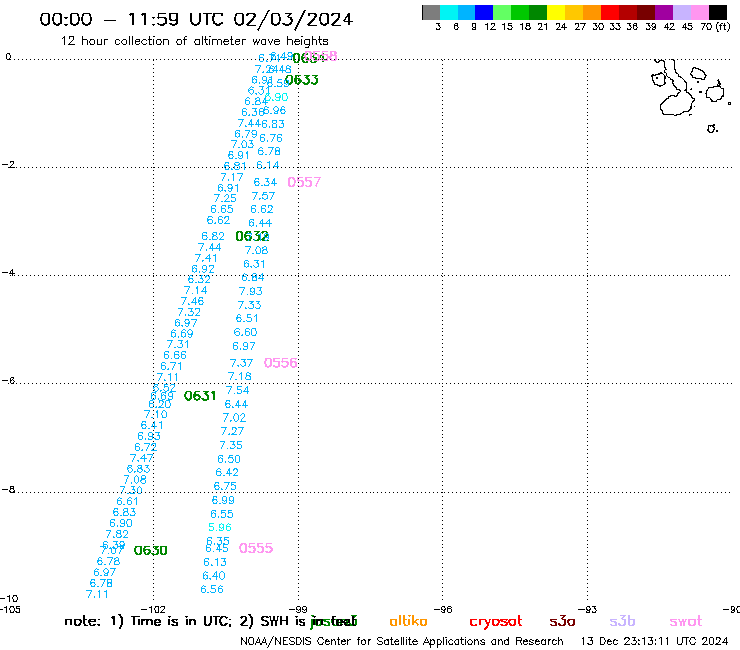Click the wave height value 7.25
740x650 pixels.
(x=225, y=198)
